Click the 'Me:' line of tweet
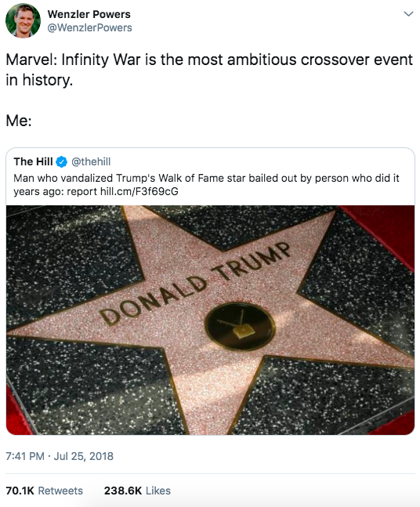420x507 pixels. [x=19, y=121]
